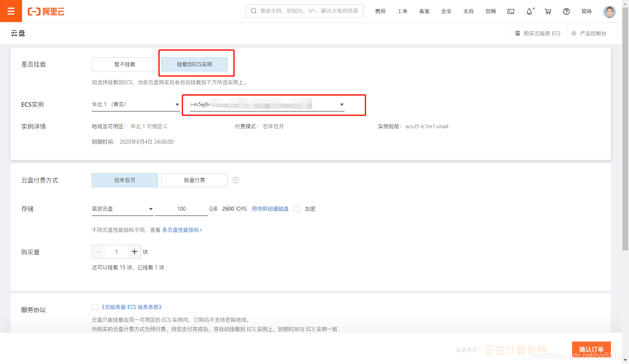The height and width of the screenshot is (364, 629).
Task: Open the 费用 top menu
Action: pyautogui.click(x=380, y=11)
